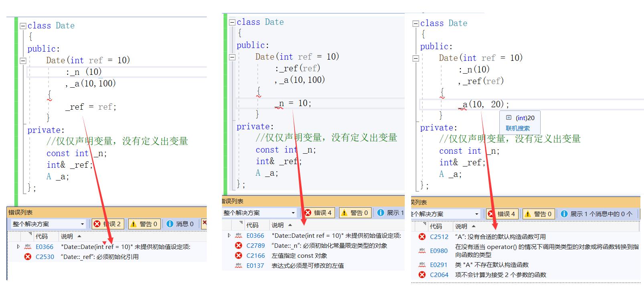
Task: Toggle the 展示 1 messages filter in middle error list
Action: [x=390, y=213]
